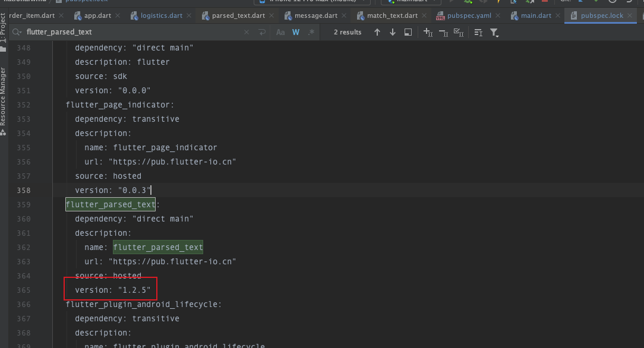Open the Resource Manager side panel
The image size is (644, 348).
[x=4, y=101]
